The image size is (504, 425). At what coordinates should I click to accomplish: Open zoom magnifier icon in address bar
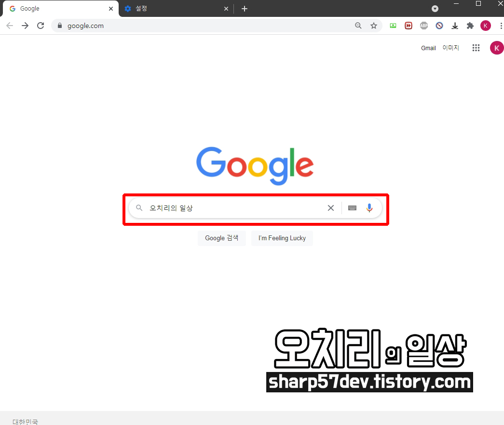[358, 26]
